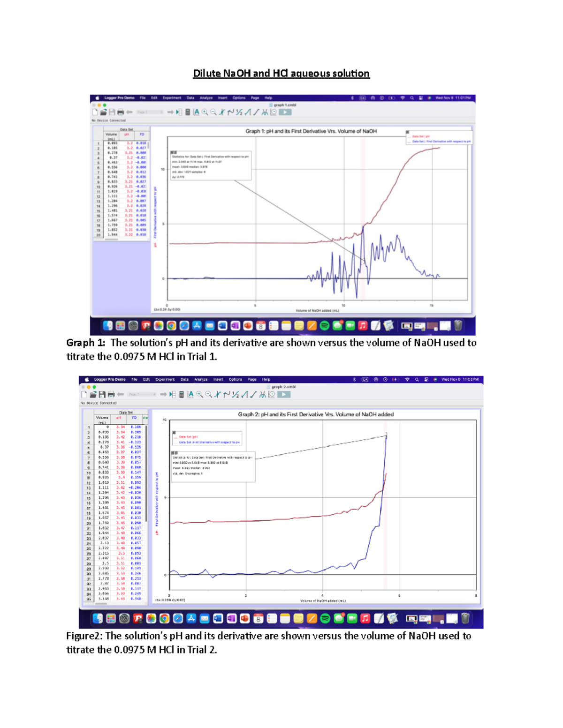Click the legend box on Graph 2

[207, 439]
